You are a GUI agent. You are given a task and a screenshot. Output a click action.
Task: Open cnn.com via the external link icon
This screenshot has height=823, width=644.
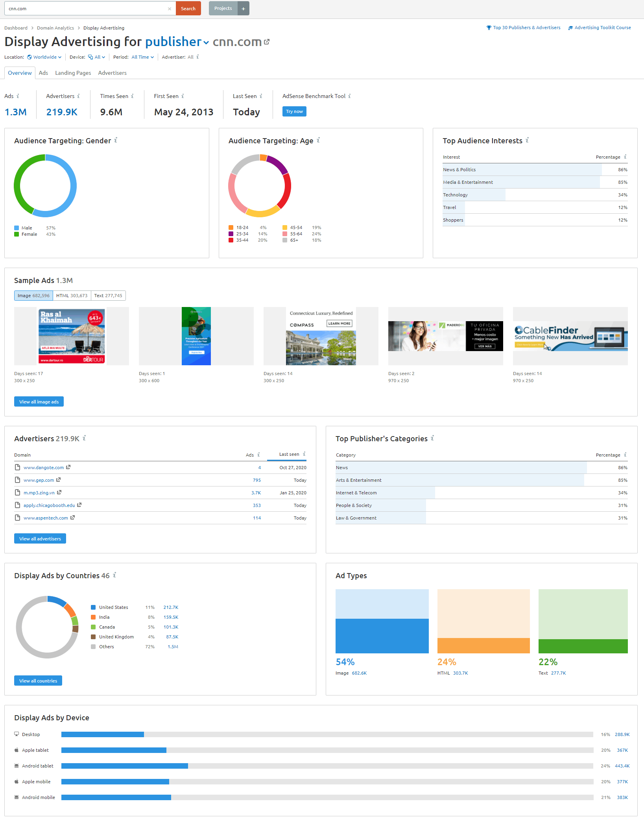coord(267,42)
